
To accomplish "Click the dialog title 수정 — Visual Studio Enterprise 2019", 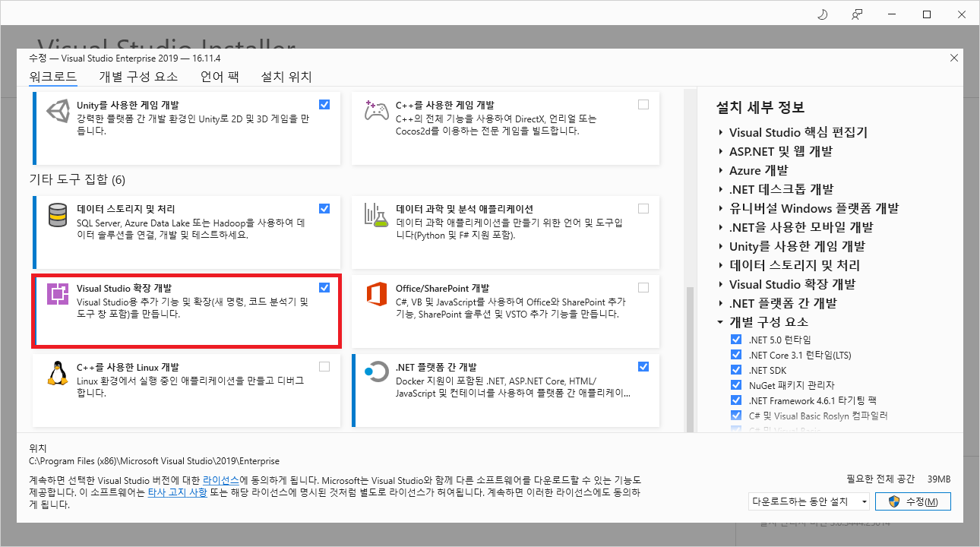I will coord(125,58).
